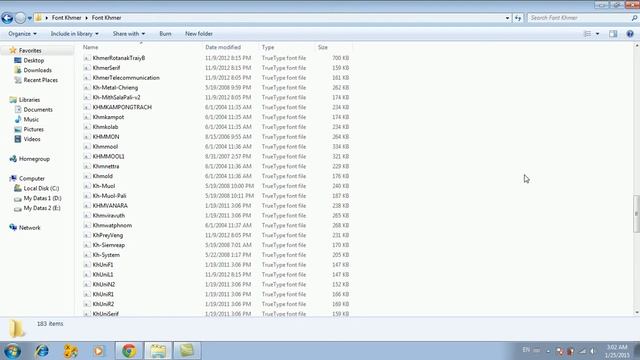Click the Search Font Khmer field
This screenshot has width=640, height=360.
pyautogui.click(x=579, y=18)
